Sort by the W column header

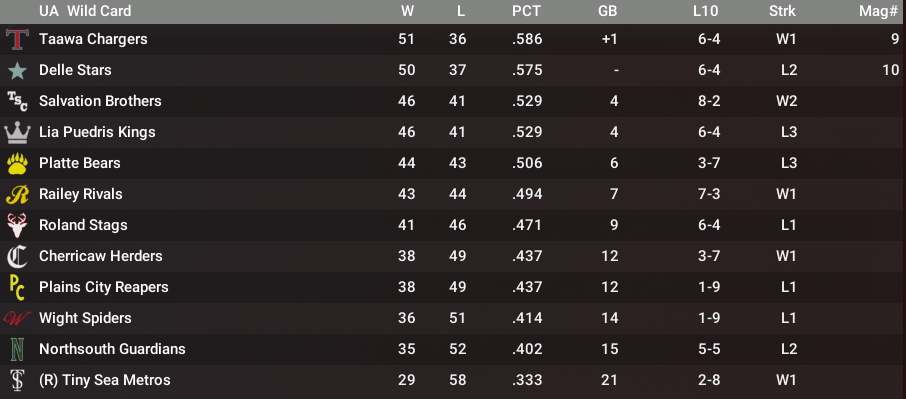[409, 11]
